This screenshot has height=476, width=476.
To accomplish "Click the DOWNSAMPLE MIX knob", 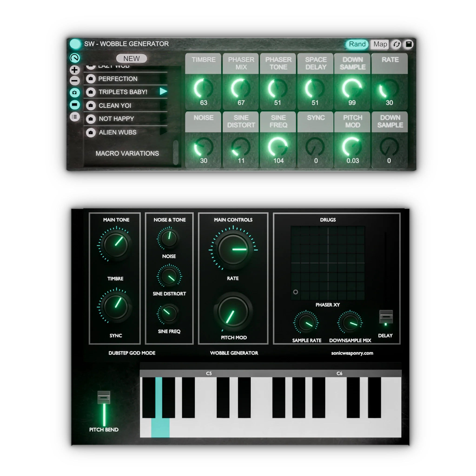I will point(350,322).
